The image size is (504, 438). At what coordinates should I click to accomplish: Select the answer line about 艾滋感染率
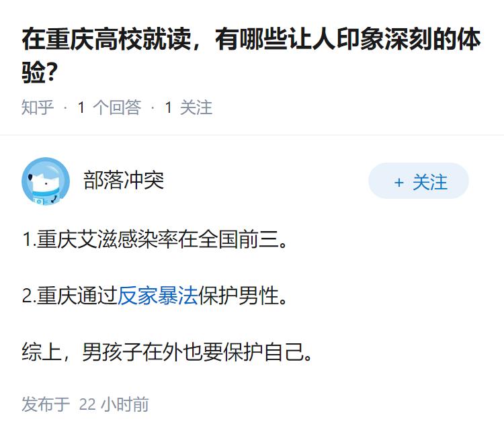(156, 240)
